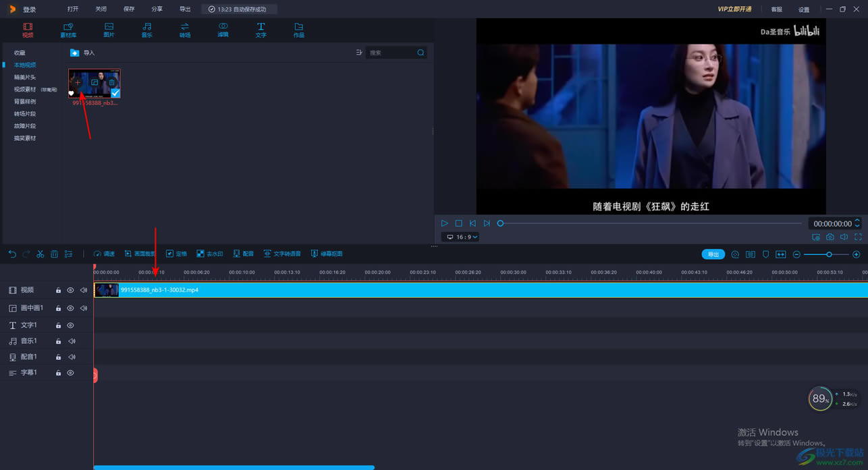Delete the clip using thumbnail trash icon
The image size is (868, 470).
[111, 82]
